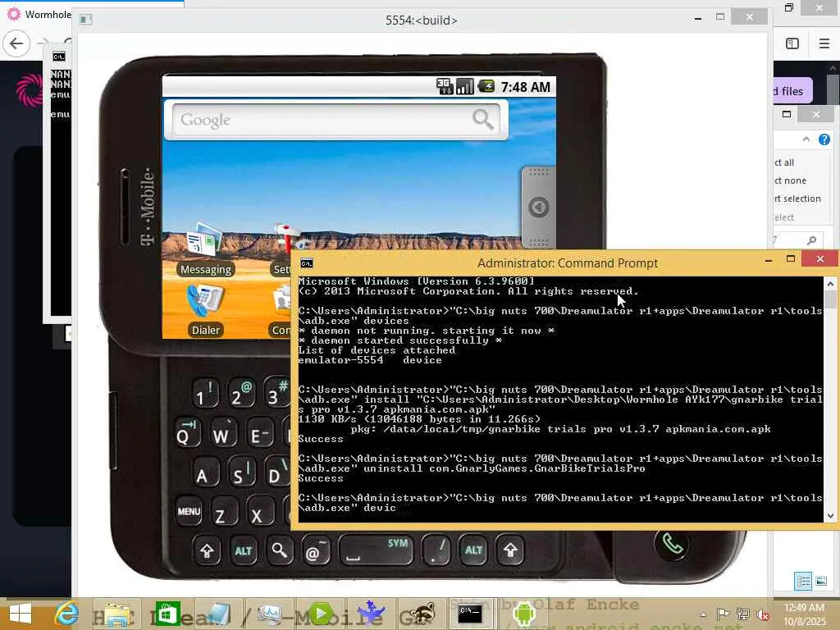Click Invert selection in Explorer ribbon

[x=797, y=199]
